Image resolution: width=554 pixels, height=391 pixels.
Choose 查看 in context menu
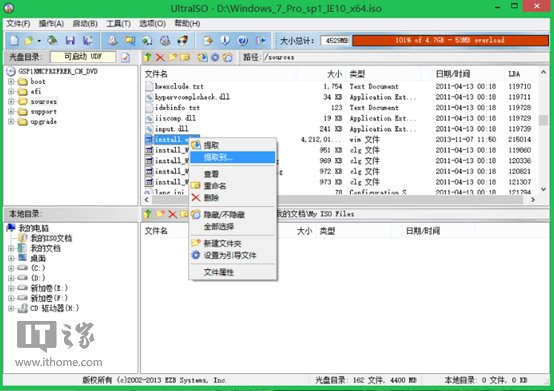tap(232, 174)
